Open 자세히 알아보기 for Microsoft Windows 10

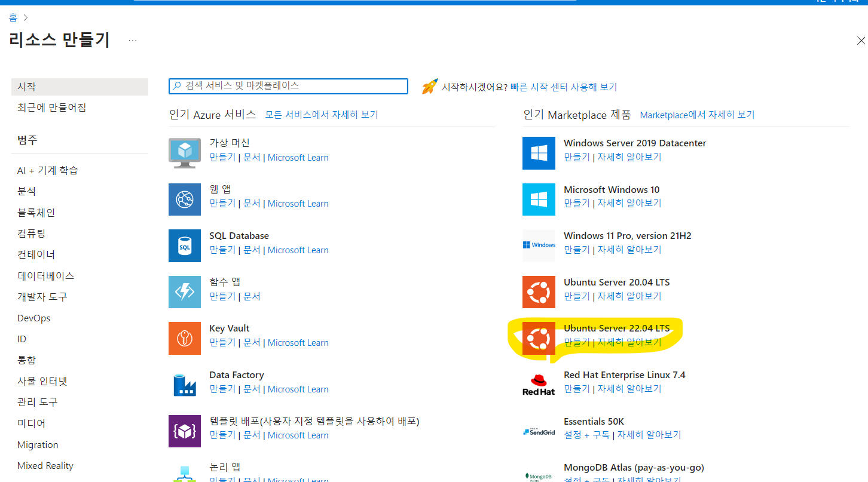click(x=629, y=203)
